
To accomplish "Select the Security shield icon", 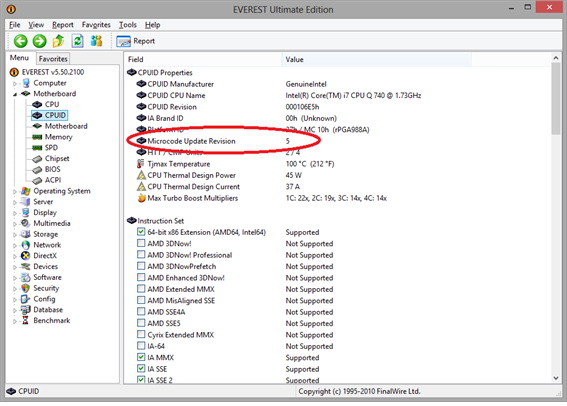I will [26, 288].
